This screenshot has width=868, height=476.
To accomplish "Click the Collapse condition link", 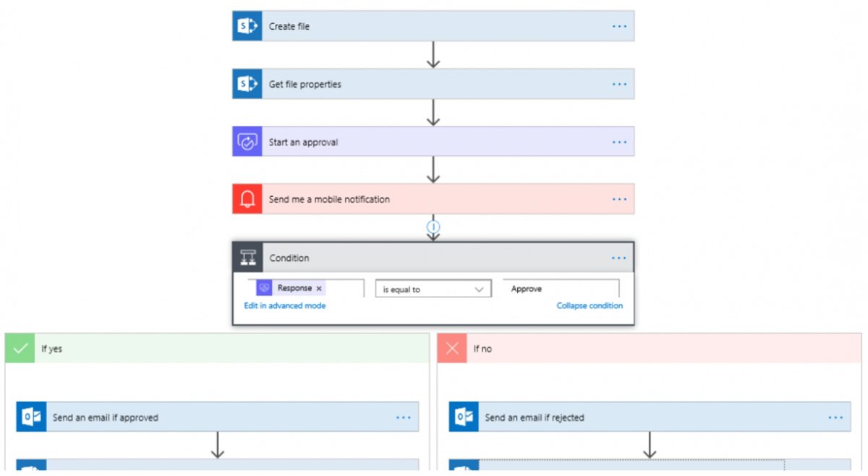I will [590, 306].
